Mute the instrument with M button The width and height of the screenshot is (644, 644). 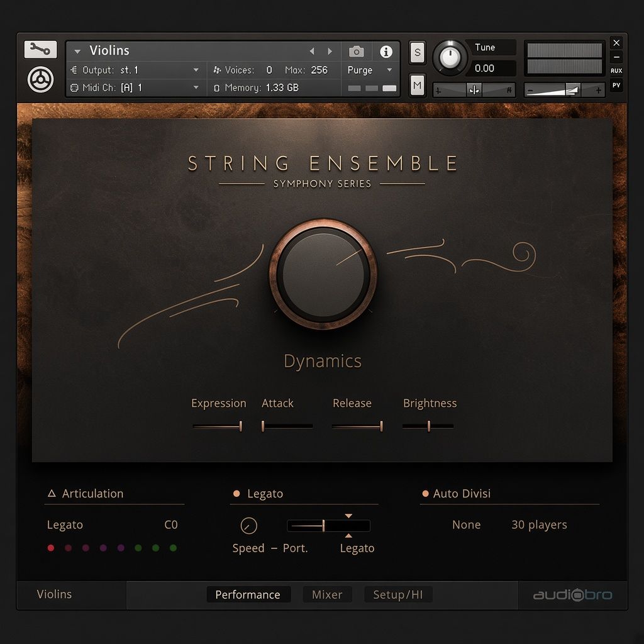coord(418,86)
